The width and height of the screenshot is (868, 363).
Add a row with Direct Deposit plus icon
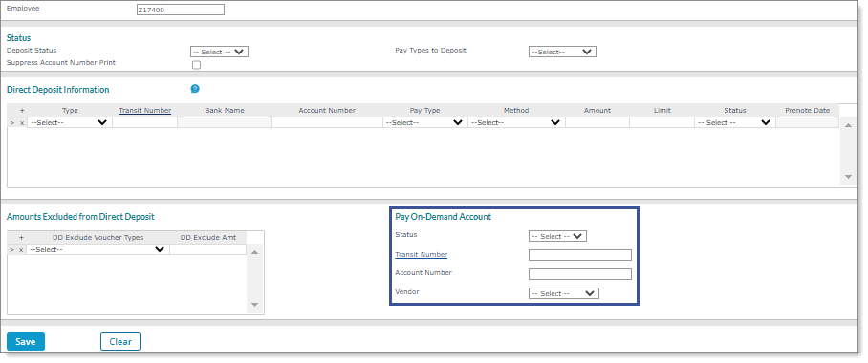22,111
